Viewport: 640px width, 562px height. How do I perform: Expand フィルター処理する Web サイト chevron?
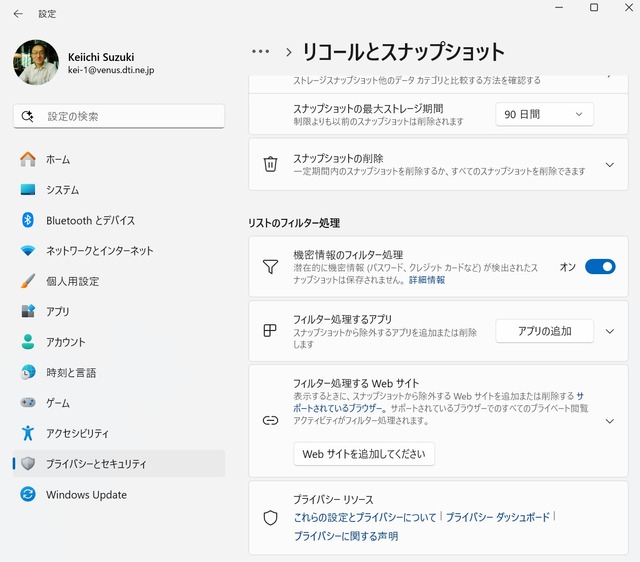[x=609, y=421]
